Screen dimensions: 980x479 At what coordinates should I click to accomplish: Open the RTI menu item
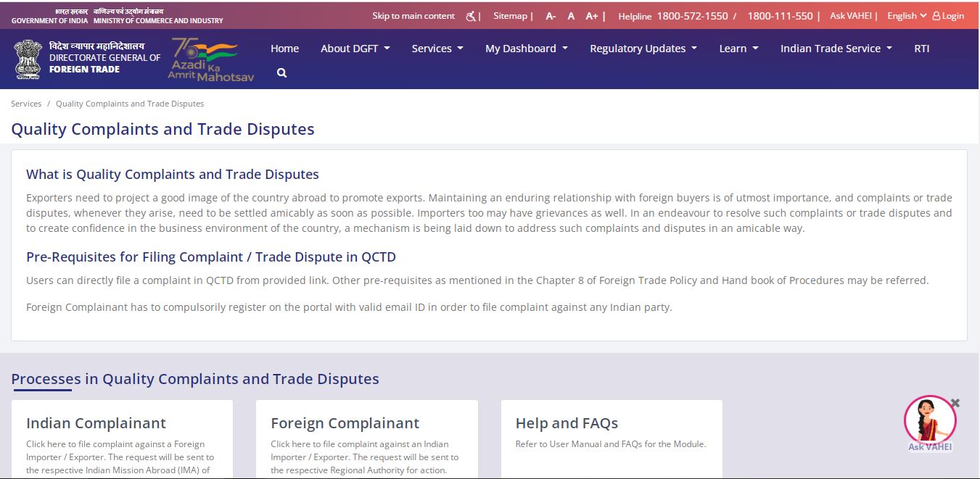[921, 49]
